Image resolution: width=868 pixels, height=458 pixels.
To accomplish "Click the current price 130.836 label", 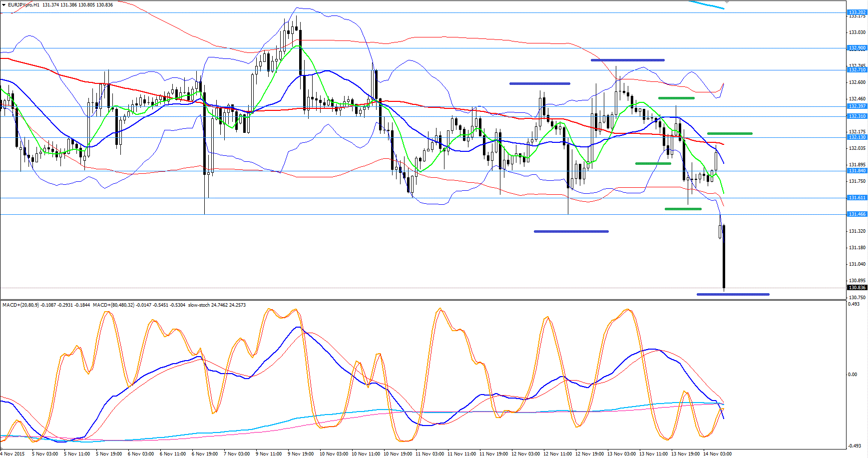I will tap(857, 287).
